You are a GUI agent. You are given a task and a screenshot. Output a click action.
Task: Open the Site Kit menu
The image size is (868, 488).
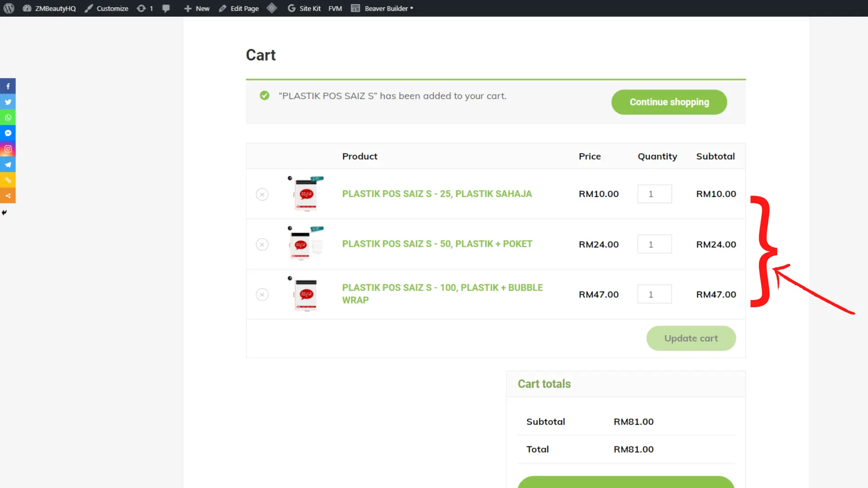point(304,8)
